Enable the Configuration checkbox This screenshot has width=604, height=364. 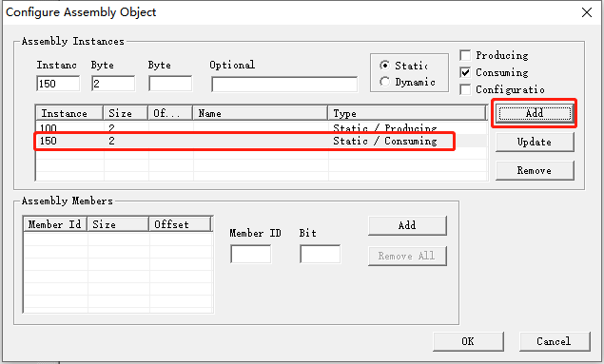click(465, 89)
